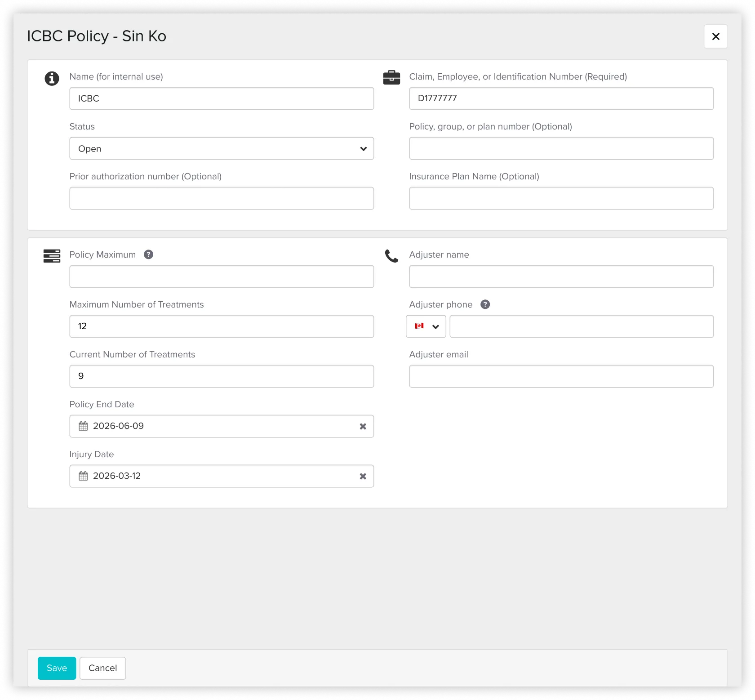Click the Policy, group, or plan number field
The image size is (755, 700).
561,148
